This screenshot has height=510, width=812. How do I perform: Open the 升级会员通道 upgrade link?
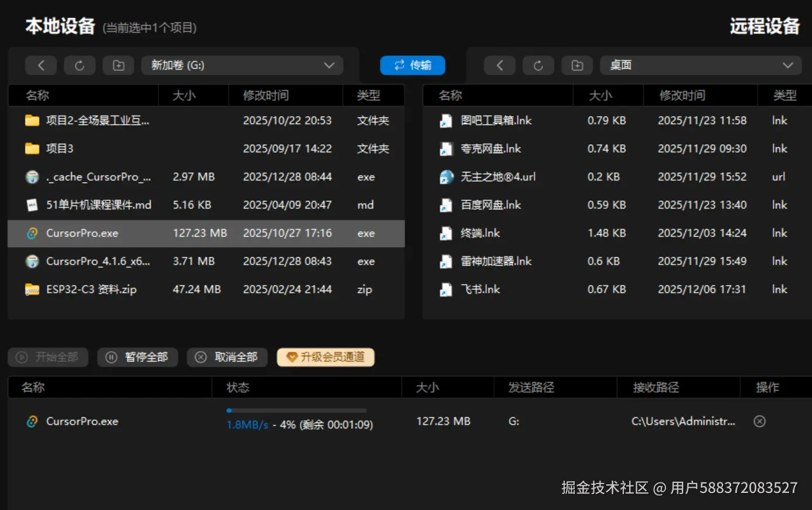(326, 357)
